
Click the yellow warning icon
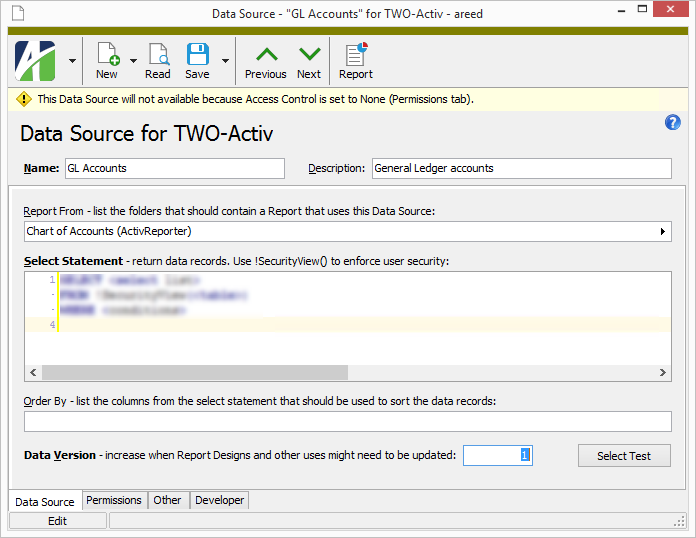[24, 99]
